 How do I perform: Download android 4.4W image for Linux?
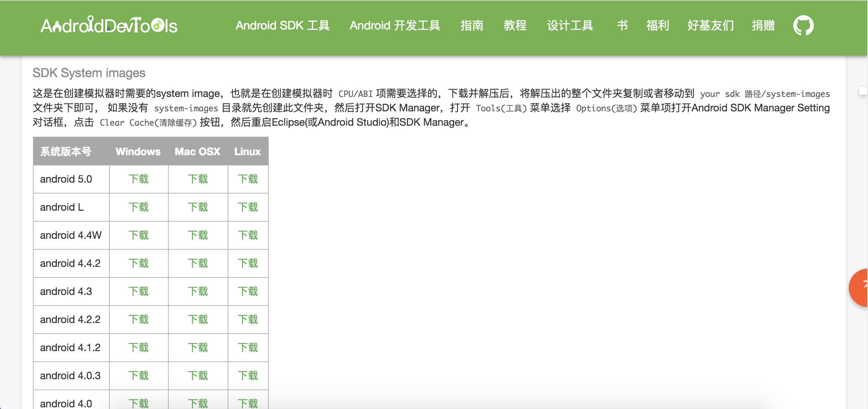pyautogui.click(x=248, y=235)
